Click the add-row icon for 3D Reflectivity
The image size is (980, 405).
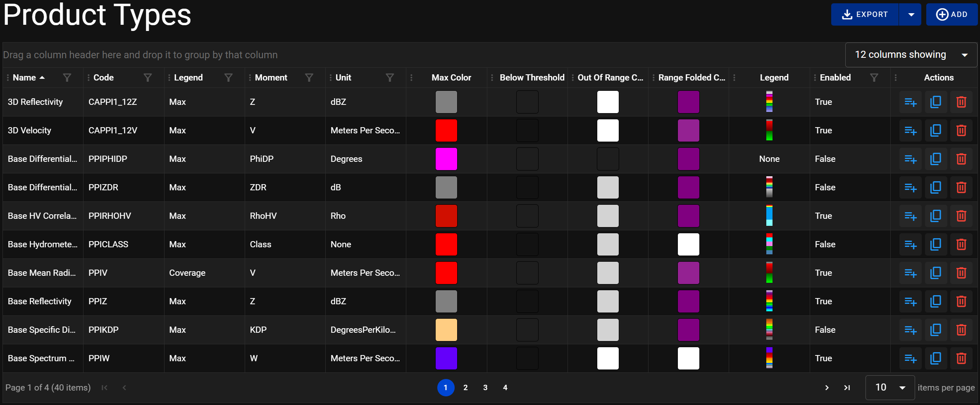coord(911,102)
